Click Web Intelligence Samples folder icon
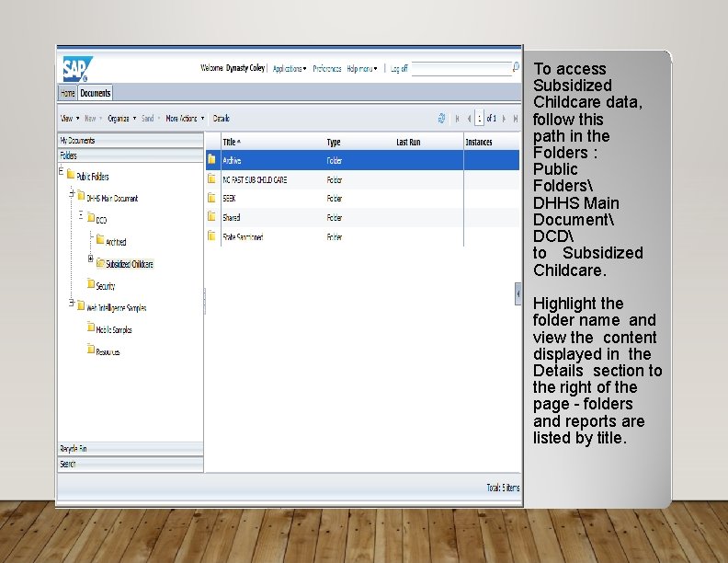728x563 pixels. pyautogui.click(x=81, y=305)
